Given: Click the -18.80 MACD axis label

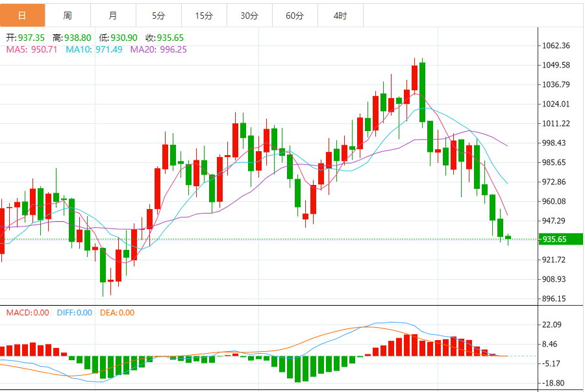Looking at the screenshot, I should [x=552, y=383].
